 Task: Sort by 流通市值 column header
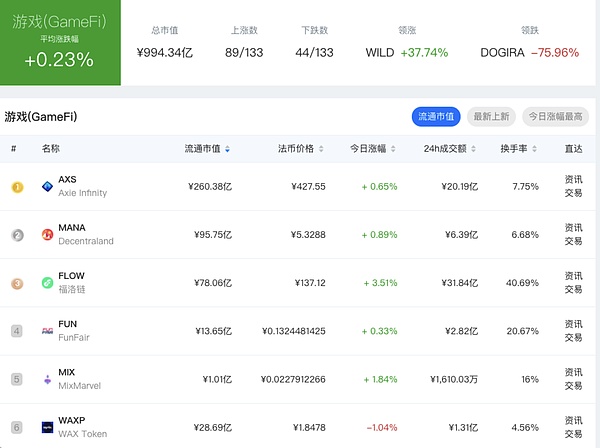pyautogui.click(x=207, y=149)
